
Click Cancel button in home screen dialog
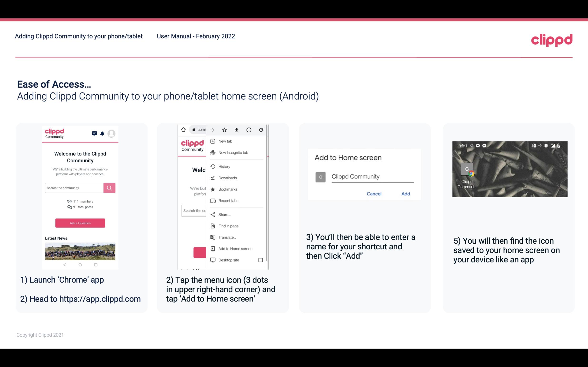click(x=374, y=193)
